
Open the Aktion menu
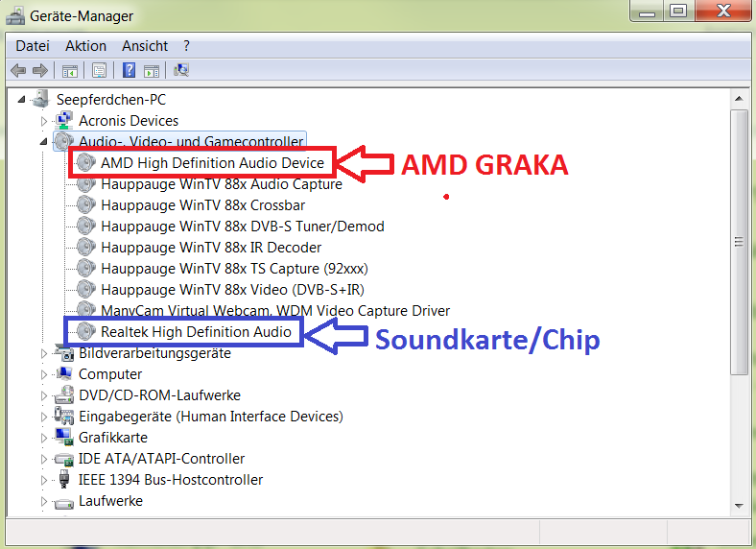tap(85, 46)
